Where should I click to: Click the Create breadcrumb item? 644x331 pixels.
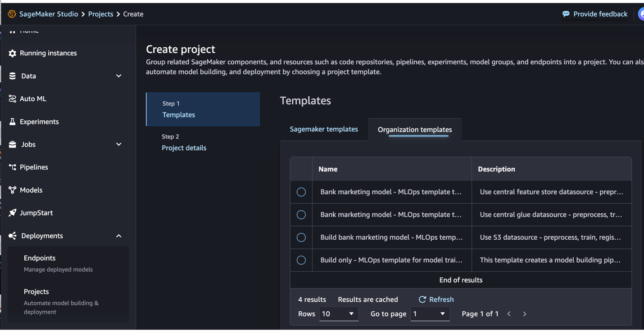click(x=133, y=14)
